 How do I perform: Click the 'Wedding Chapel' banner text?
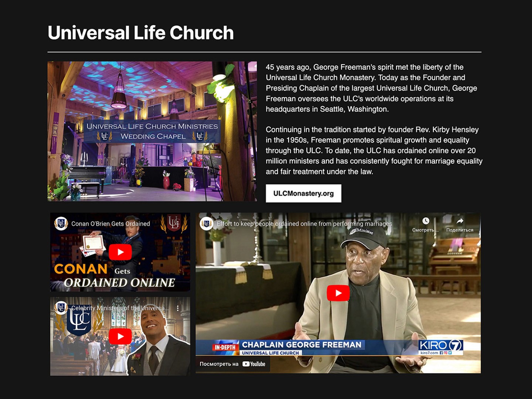click(x=153, y=136)
